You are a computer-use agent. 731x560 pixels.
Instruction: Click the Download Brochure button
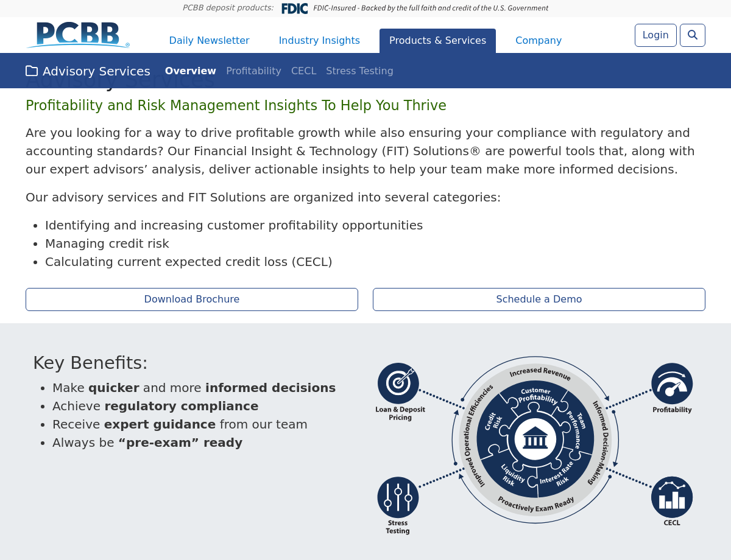click(x=192, y=299)
